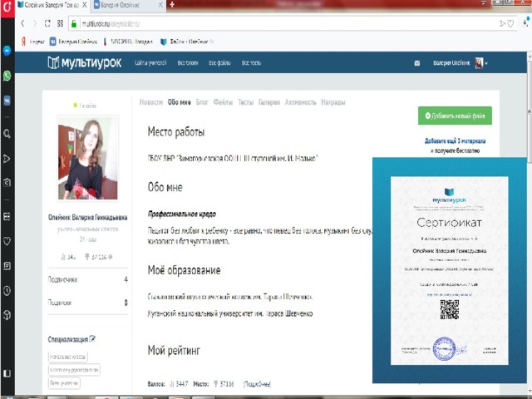Open Speed Dial from the sidebar grid icon
This screenshot has height=399, width=532.
tap(7, 216)
